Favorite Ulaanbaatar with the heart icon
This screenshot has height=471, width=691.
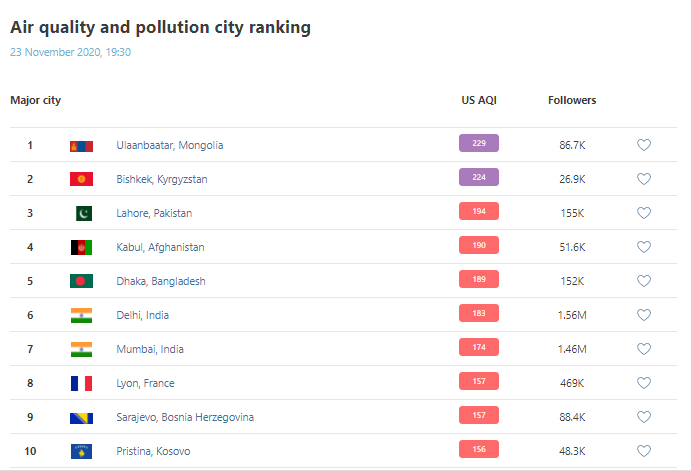pos(644,146)
